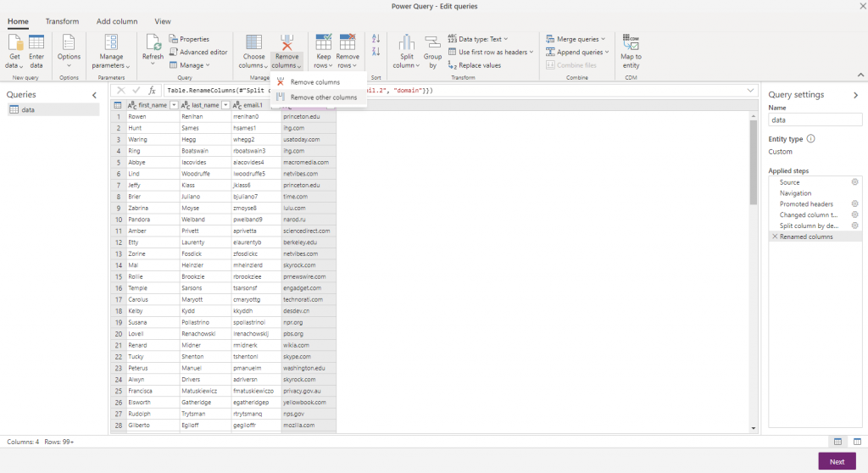The image size is (868, 473).
Task: Select cell princeton.edu in row 1
Action: (x=309, y=116)
